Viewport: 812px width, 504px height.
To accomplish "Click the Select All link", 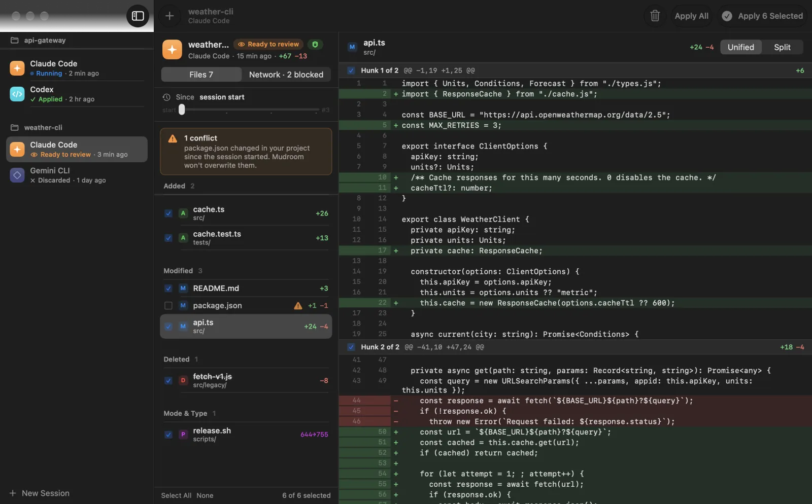I will pos(176,495).
